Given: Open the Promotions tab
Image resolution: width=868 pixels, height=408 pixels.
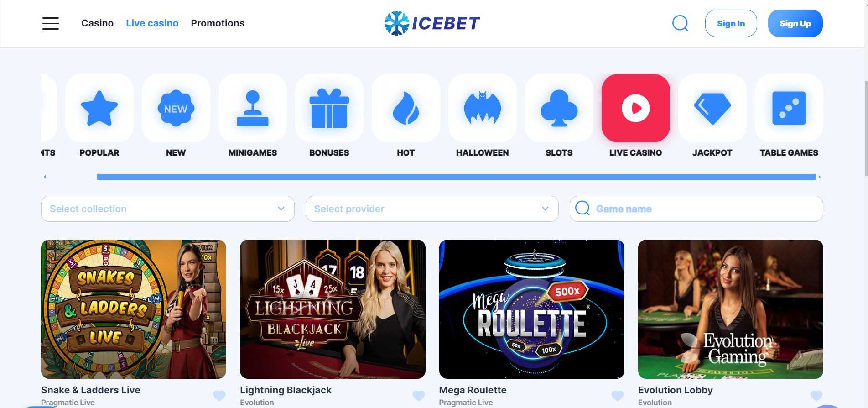Looking at the screenshot, I should (x=218, y=23).
